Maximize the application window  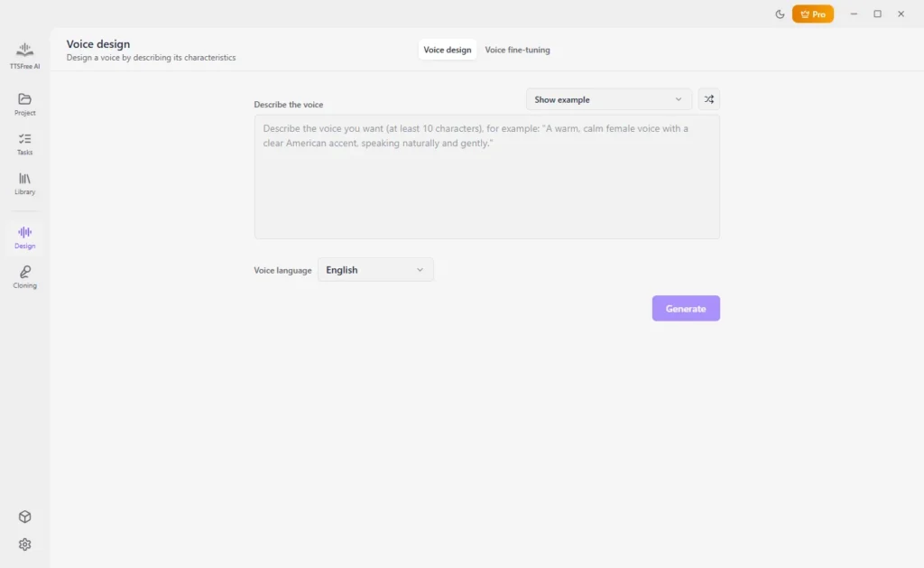(877, 14)
